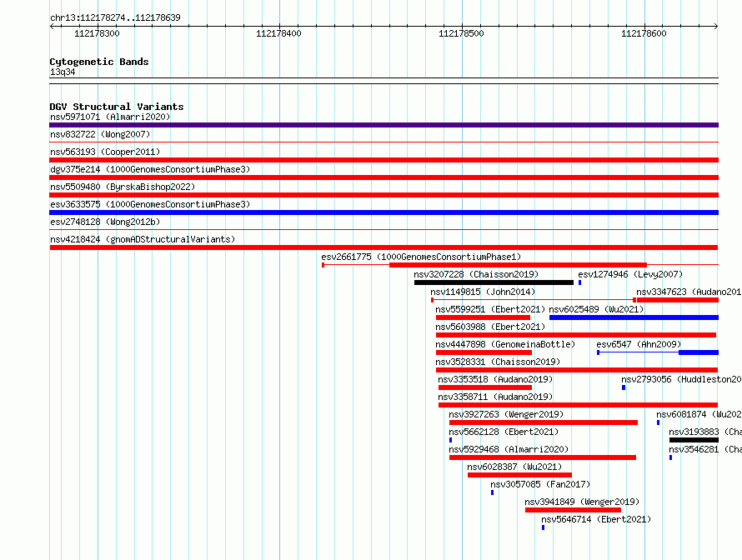
Task: Select esv2748128 (Wong2012b) label
Action: [x=105, y=222]
